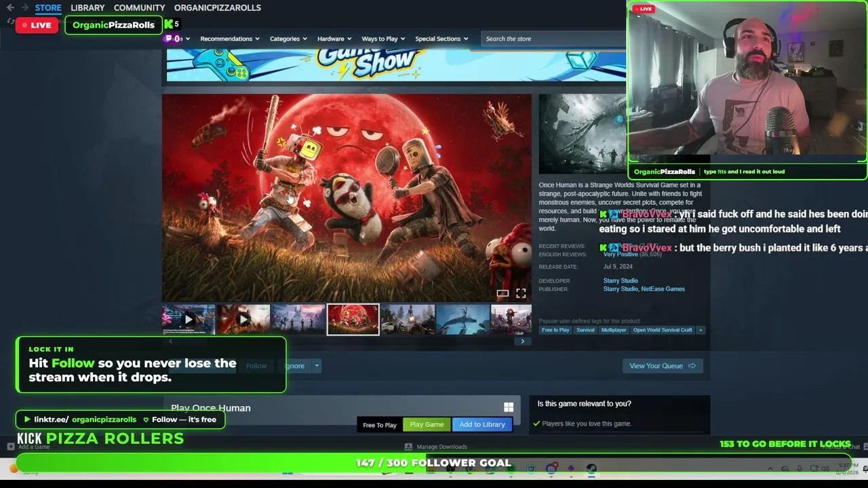Click the Add to Library button

[482, 424]
